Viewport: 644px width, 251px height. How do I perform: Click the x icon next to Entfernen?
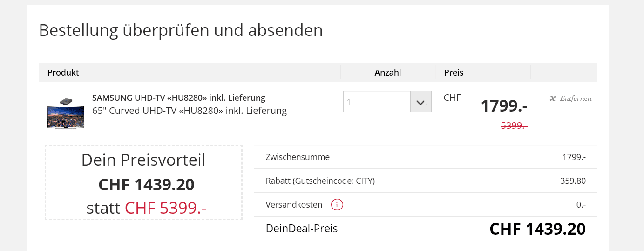[553, 98]
